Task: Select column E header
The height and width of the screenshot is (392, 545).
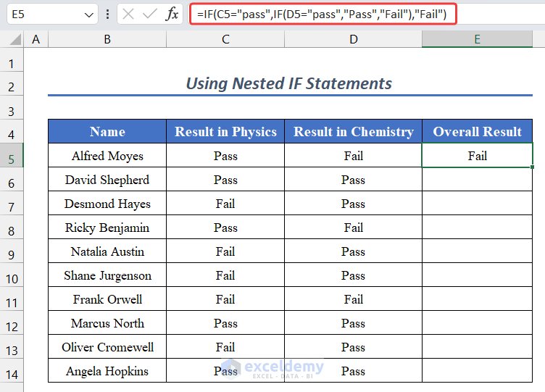Action: pyautogui.click(x=477, y=39)
